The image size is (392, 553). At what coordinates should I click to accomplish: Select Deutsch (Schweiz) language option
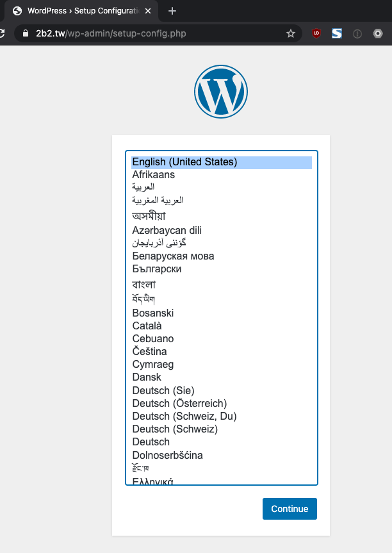click(222, 429)
